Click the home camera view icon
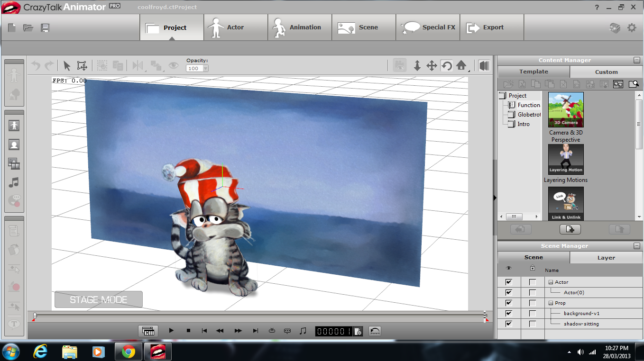This screenshot has height=361, width=644. click(461, 65)
